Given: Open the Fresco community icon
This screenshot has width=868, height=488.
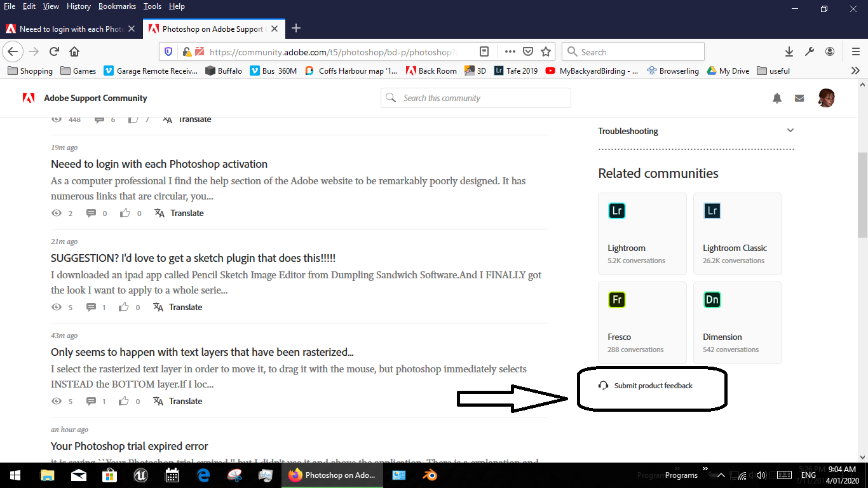Looking at the screenshot, I should [x=616, y=300].
